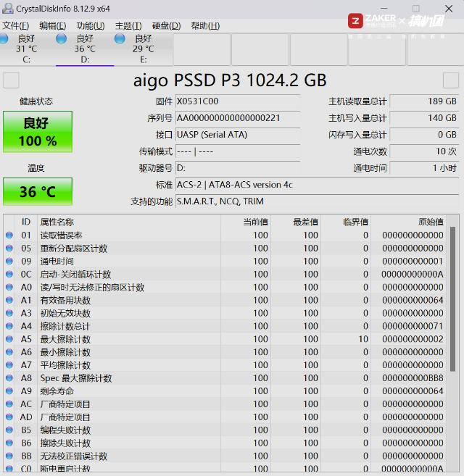Click status dot for A1 有效备用块数
The height and width of the screenshot is (476, 464).
click(9, 300)
